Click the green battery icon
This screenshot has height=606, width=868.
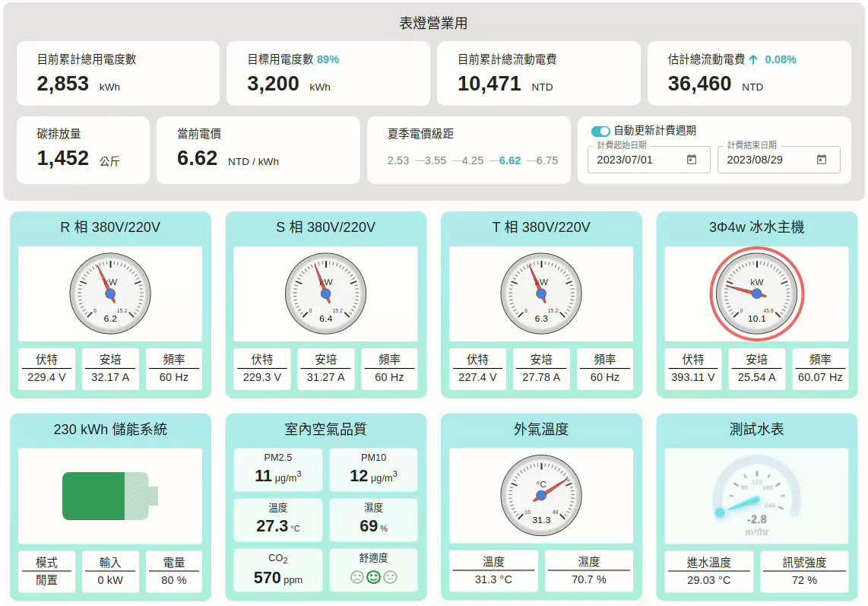[110, 496]
